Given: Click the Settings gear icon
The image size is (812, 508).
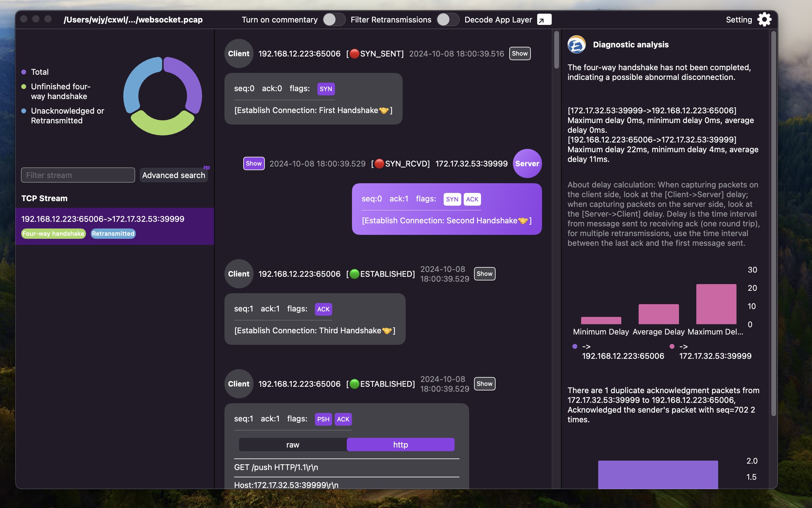Looking at the screenshot, I should tap(765, 19).
